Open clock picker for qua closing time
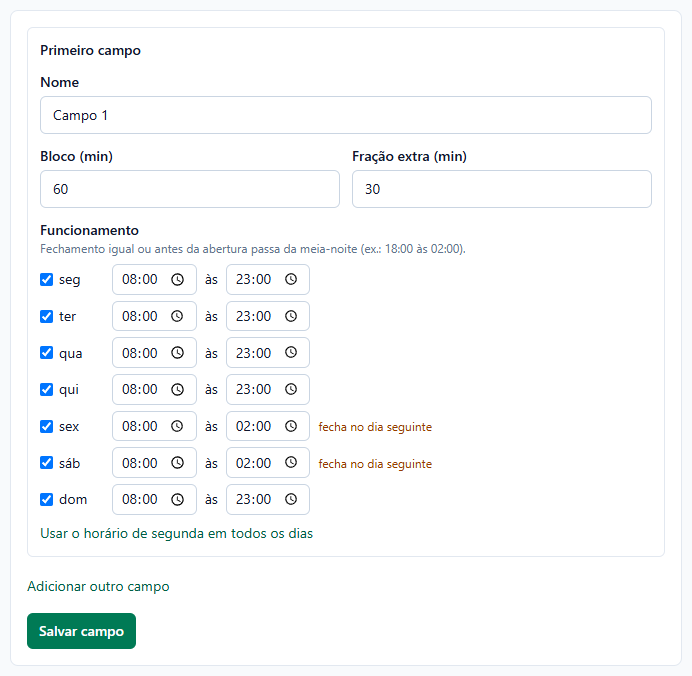The image size is (692, 676). pos(291,353)
